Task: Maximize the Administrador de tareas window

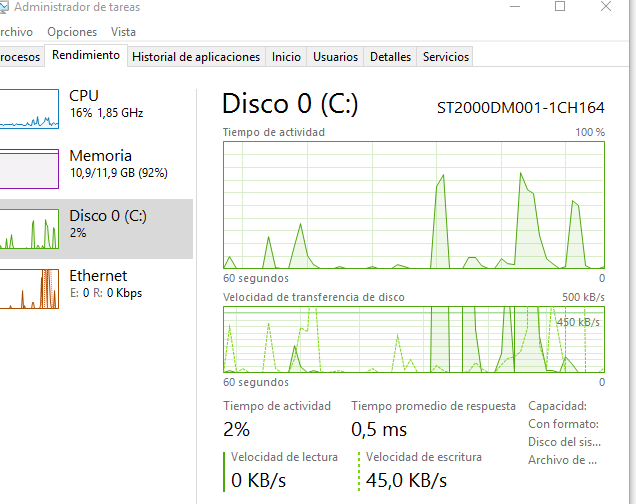Action: pyautogui.click(x=560, y=6)
